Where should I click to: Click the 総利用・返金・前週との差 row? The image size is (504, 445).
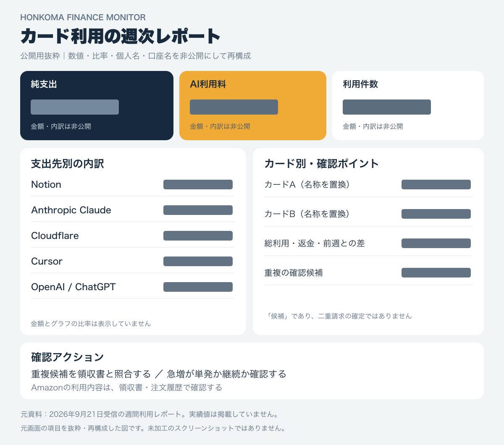point(368,243)
